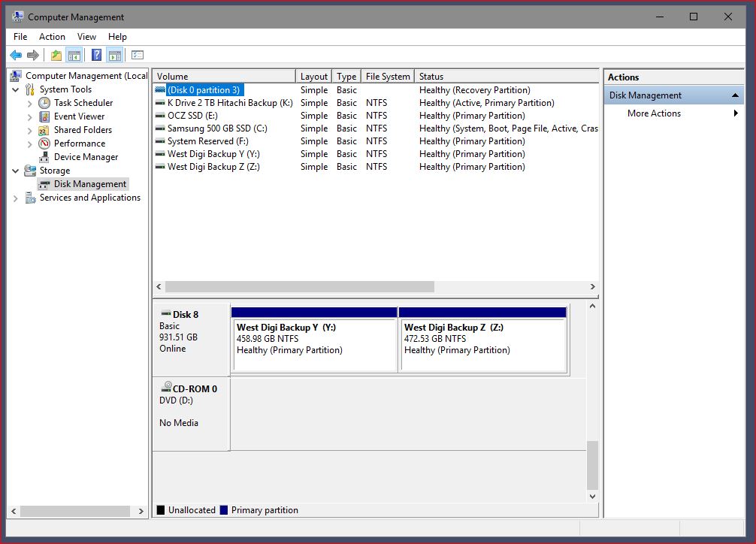The width and height of the screenshot is (756, 544).
Task: Click the Performance gauge icon
Action: point(44,144)
